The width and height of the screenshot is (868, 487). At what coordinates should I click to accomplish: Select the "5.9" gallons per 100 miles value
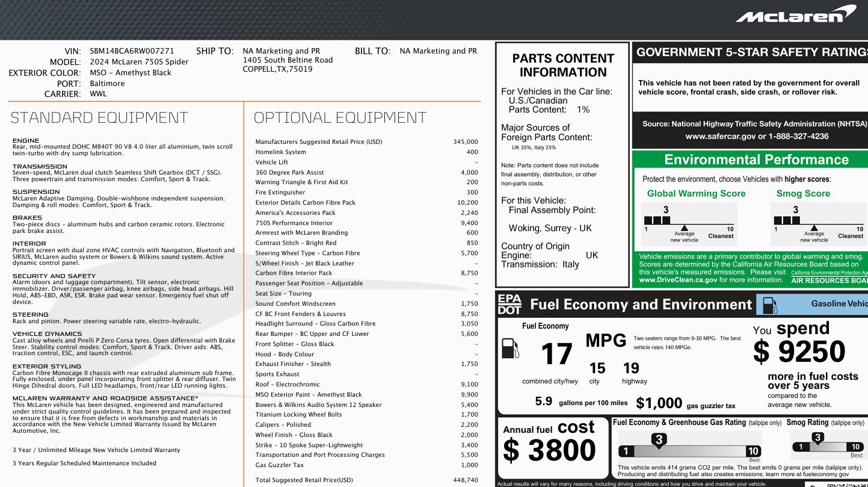[x=544, y=402]
